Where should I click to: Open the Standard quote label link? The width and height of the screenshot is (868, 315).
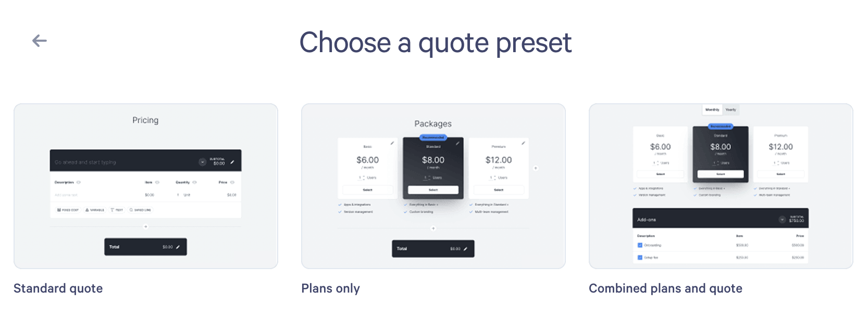[58, 288]
